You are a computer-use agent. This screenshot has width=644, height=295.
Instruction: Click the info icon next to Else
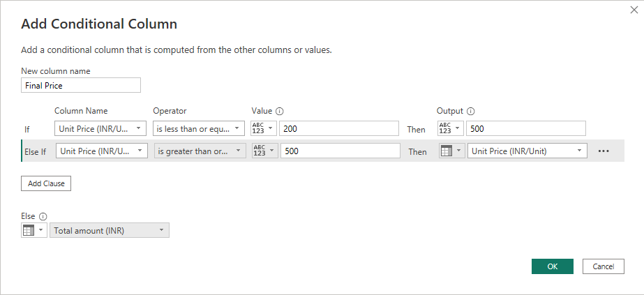point(43,216)
